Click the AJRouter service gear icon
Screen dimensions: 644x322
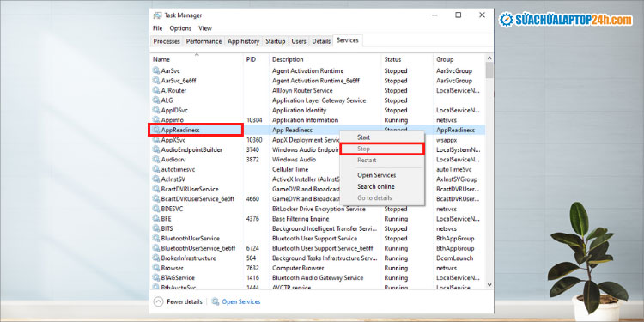156,90
